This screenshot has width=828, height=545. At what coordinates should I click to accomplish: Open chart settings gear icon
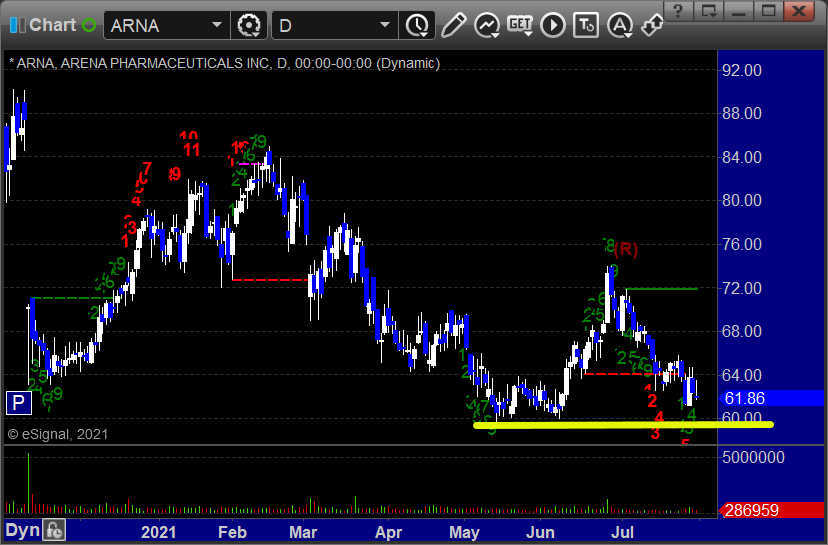tap(249, 25)
